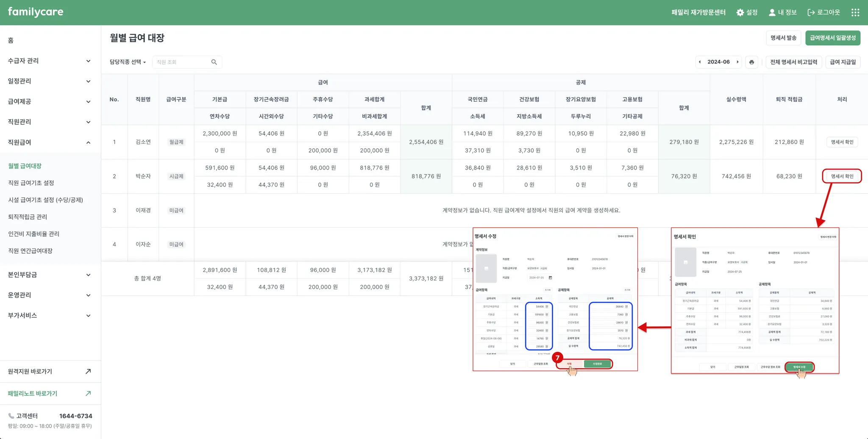Open the apps grid icon in header
This screenshot has width=868, height=439.
tap(855, 12)
